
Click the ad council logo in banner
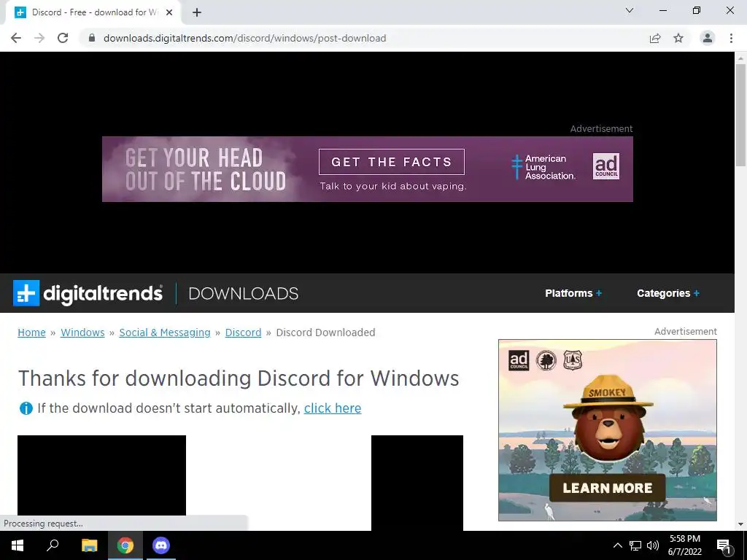coord(606,166)
